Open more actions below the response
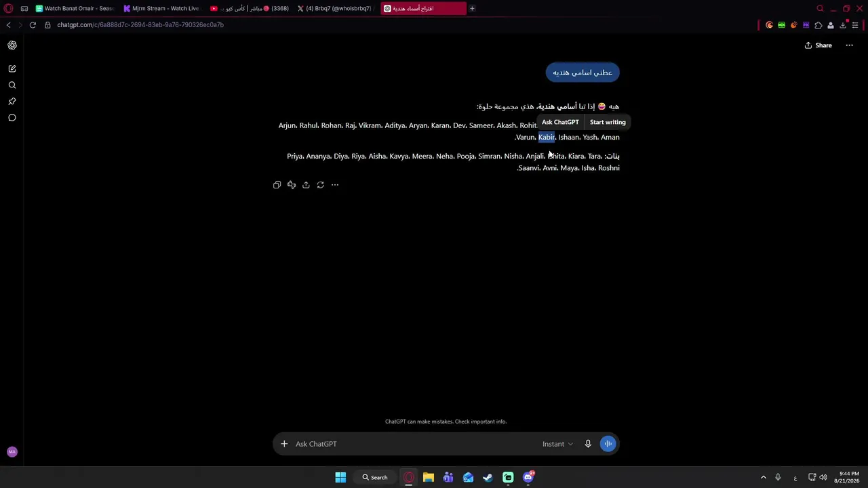Viewport: 868px width, 488px height. (x=335, y=184)
